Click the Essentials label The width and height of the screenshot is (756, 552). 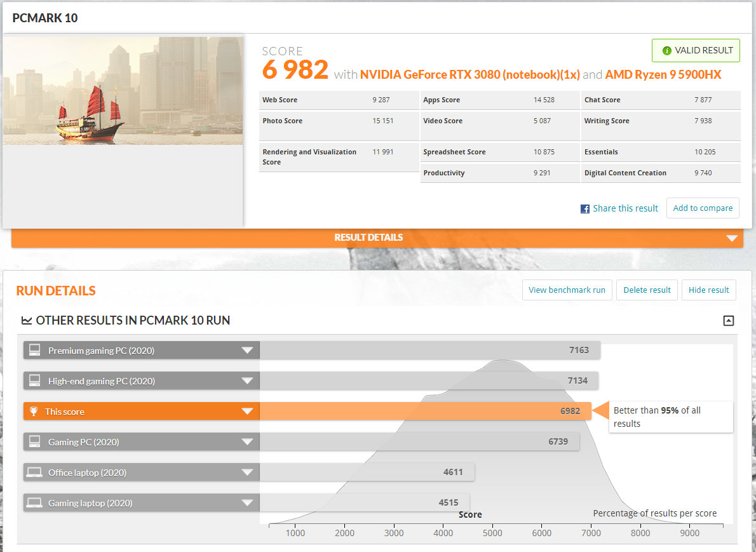tap(601, 152)
